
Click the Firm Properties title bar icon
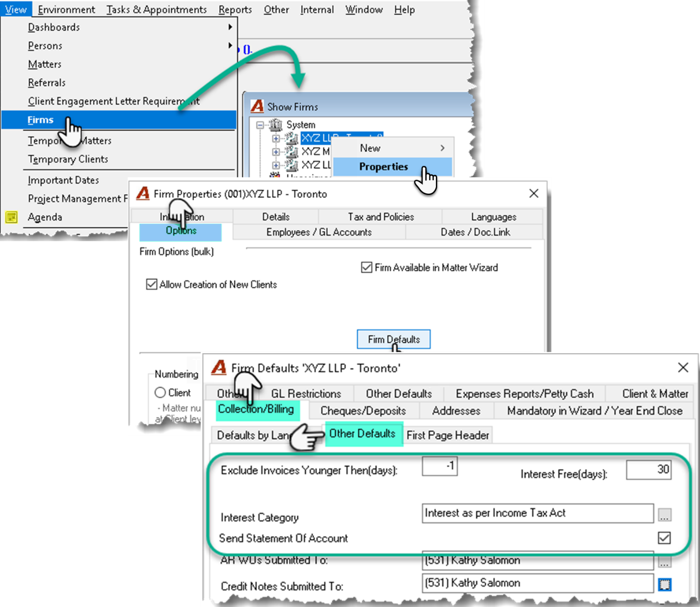coord(143,194)
